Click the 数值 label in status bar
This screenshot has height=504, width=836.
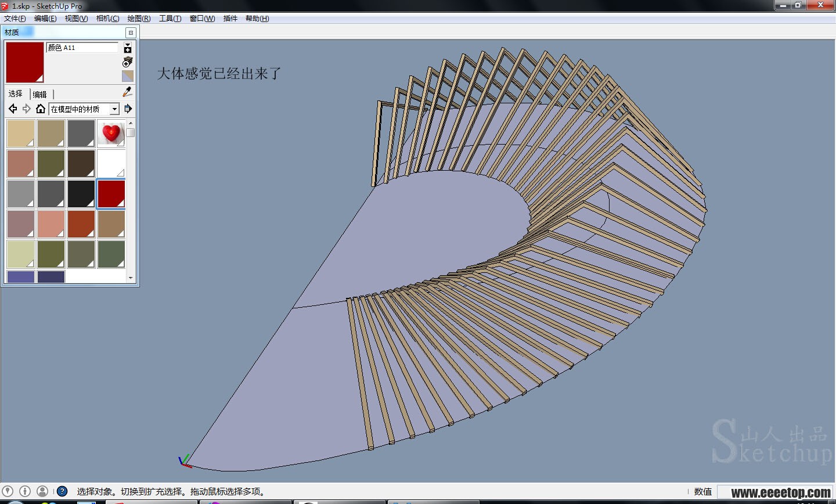[703, 491]
